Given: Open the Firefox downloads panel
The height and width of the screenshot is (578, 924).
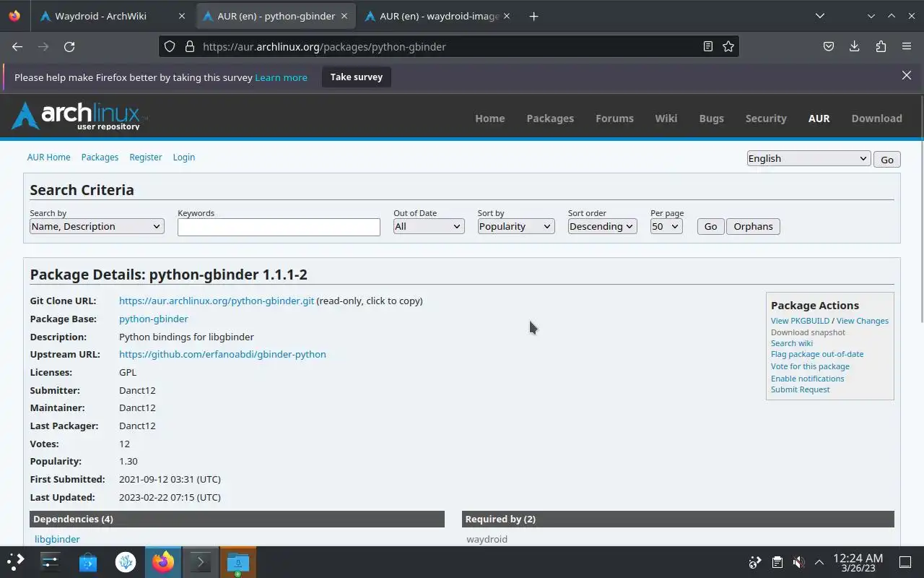Looking at the screenshot, I should click(855, 46).
